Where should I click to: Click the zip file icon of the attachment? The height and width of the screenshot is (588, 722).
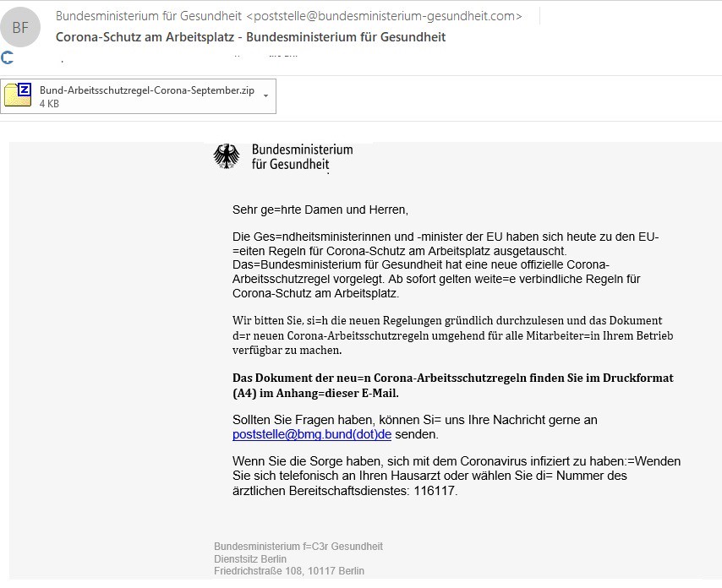coord(18,95)
